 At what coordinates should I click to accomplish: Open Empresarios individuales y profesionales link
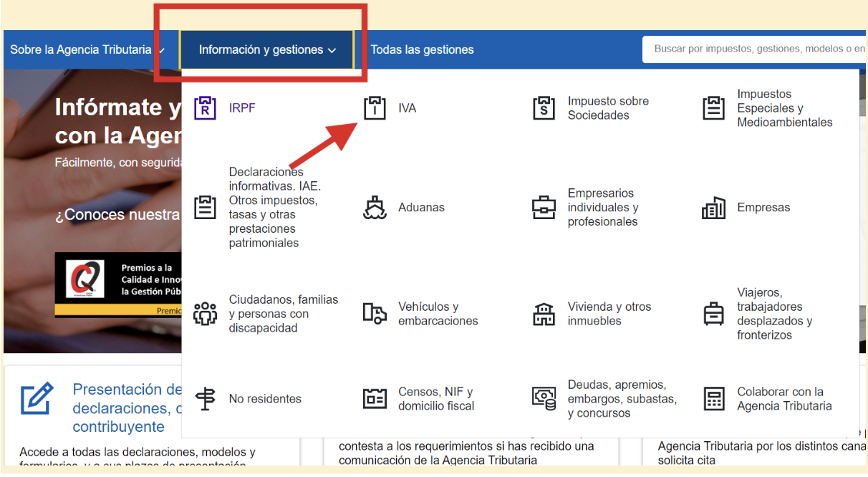[x=603, y=207]
